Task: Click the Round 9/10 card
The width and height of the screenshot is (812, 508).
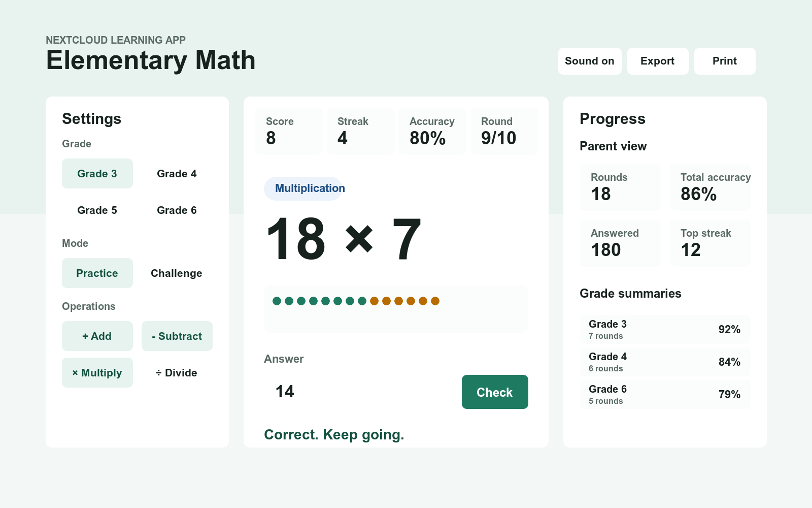Action: (504, 131)
